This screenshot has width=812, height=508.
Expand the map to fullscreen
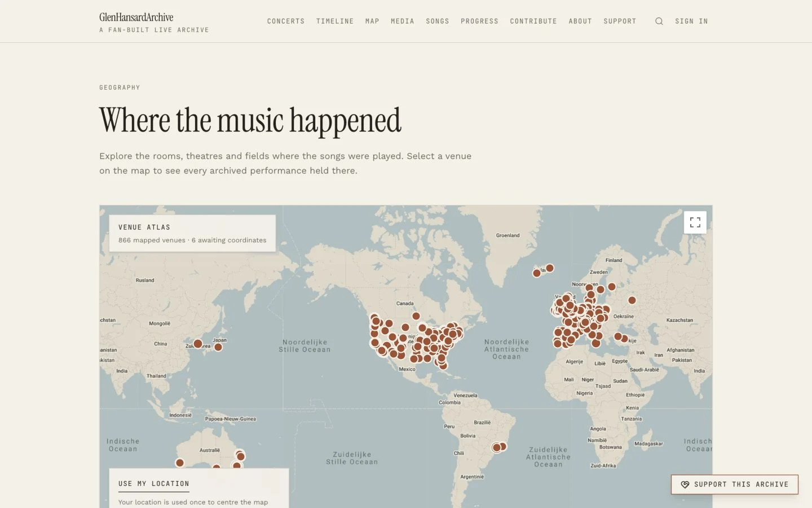(695, 222)
